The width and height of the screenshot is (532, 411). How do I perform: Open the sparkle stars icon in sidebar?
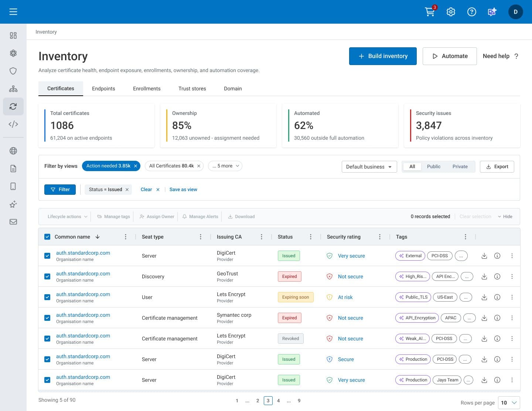click(x=13, y=204)
